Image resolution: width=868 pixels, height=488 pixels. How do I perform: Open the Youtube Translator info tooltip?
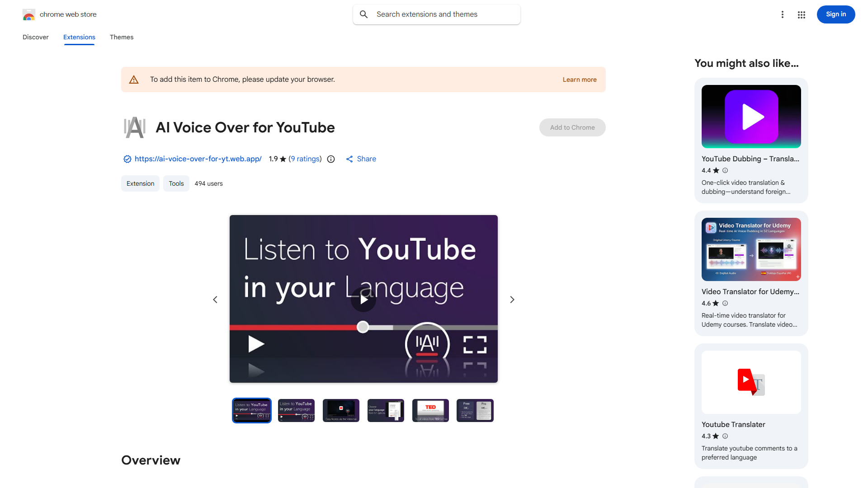click(x=725, y=436)
